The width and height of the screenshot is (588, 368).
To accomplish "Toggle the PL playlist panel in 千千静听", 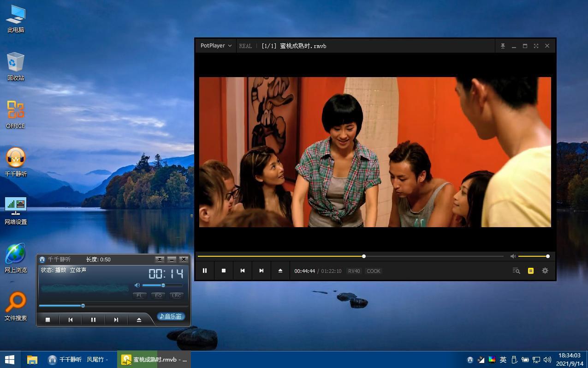I will [140, 296].
